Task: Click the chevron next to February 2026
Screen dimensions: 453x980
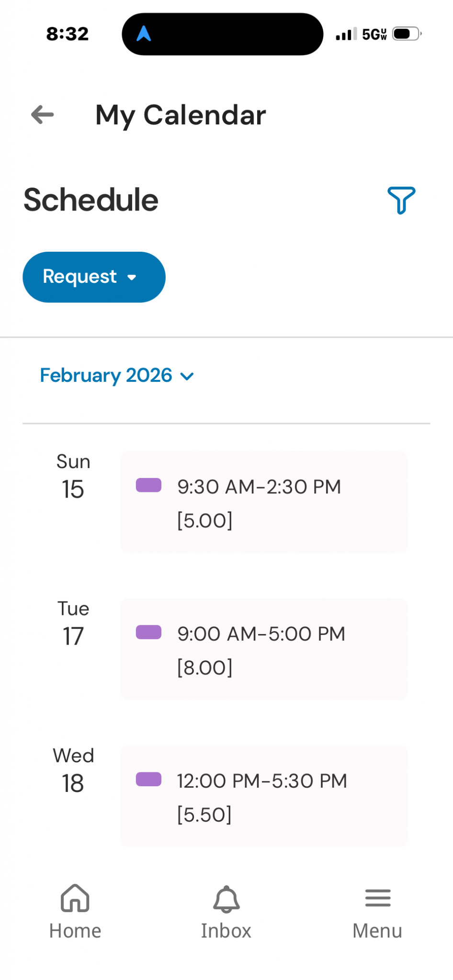Action: tap(187, 377)
